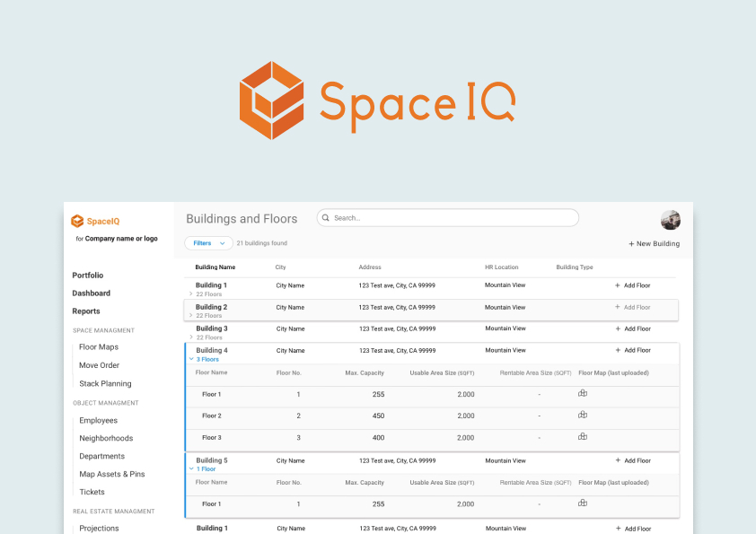Image resolution: width=756 pixels, height=534 pixels.
Task: Click the floor map icon beside Floor 2
Action: (x=582, y=415)
